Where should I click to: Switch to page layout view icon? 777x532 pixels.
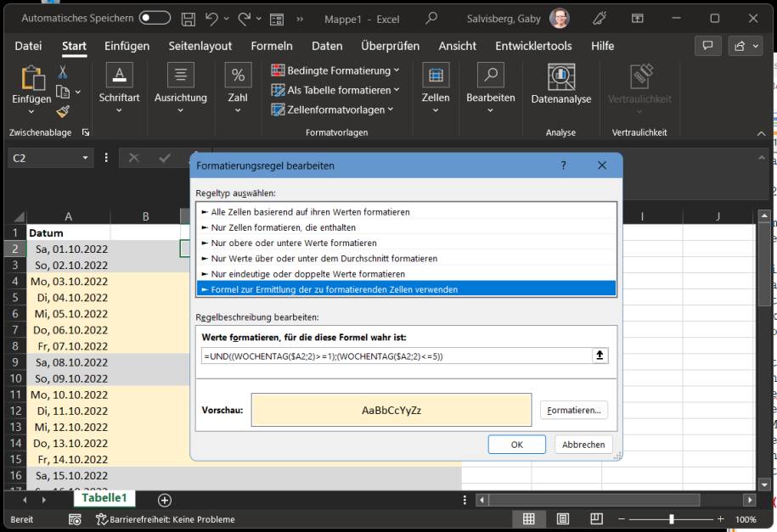(x=561, y=518)
